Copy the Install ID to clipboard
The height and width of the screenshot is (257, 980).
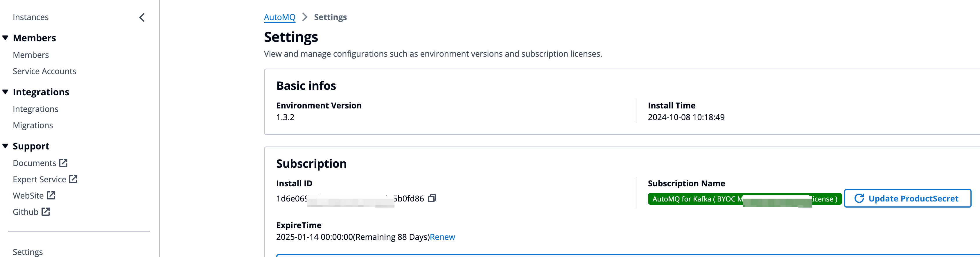tap(432, 198)
